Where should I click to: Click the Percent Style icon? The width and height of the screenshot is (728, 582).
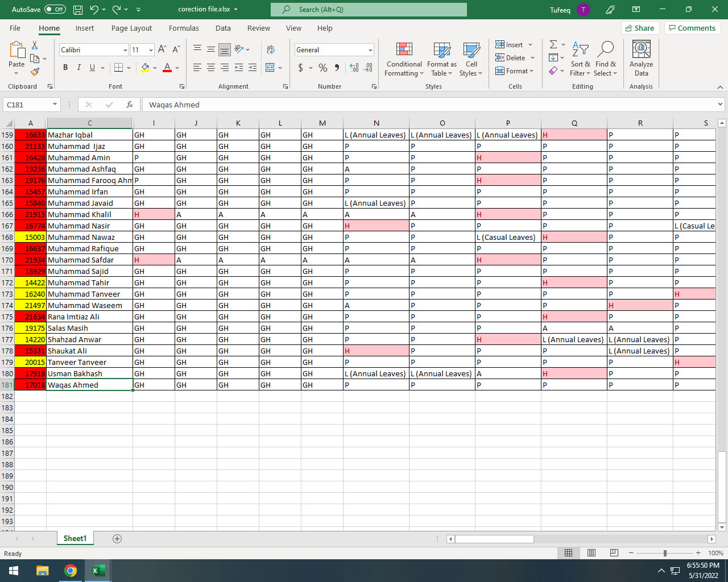[323, 68]
